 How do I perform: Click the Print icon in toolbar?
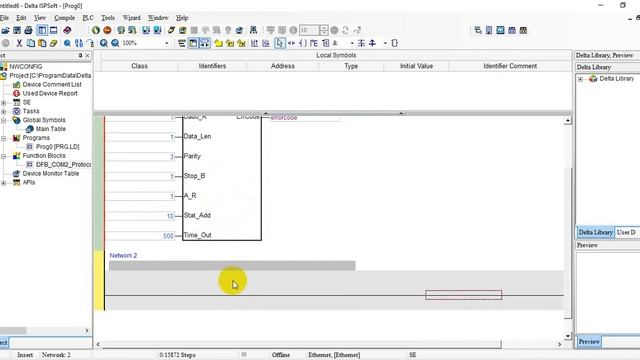28,30
